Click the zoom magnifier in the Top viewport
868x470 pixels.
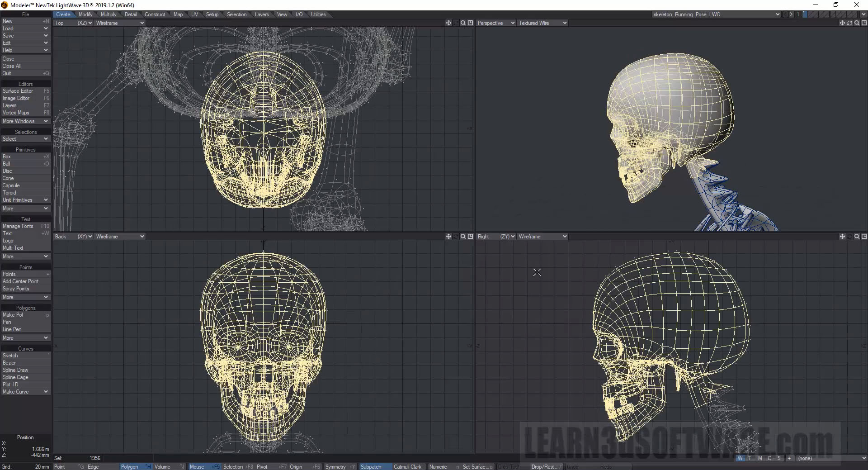click(463, 23)
